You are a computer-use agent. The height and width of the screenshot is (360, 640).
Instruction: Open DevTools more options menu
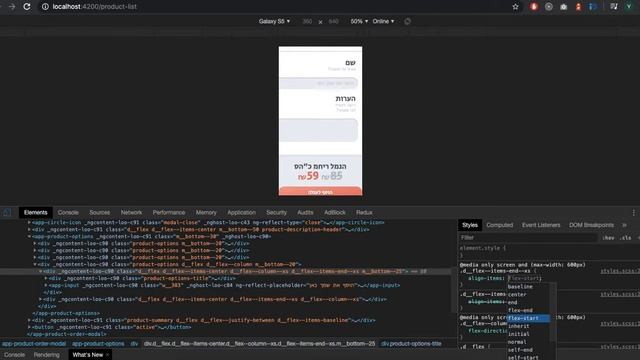(x=633, y=212)
